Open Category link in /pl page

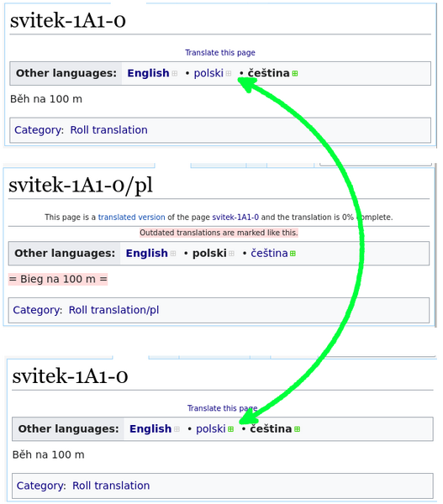tap(37, 310)
